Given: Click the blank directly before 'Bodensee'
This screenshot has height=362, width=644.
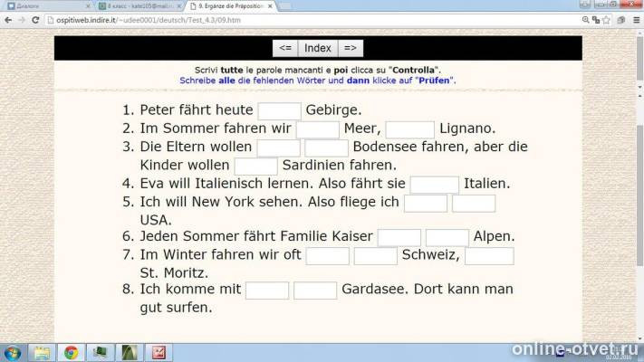Looking at the screenshot, I should (326, 148).
